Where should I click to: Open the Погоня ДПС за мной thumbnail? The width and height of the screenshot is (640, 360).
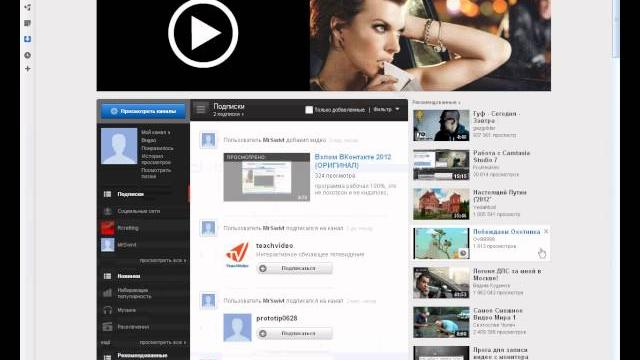[x=441, y=283]
